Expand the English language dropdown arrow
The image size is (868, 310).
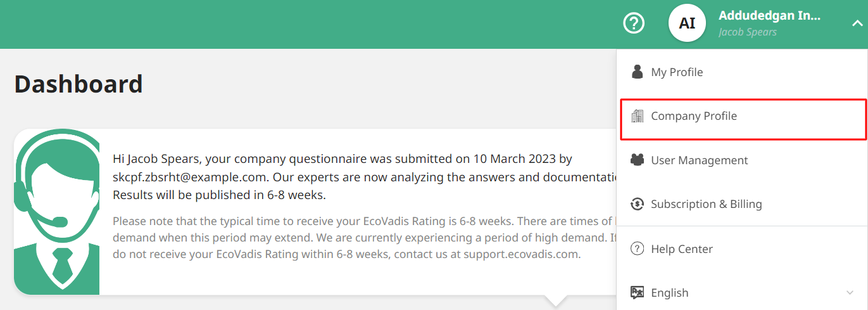pyautogui.click(x=850, y=293)
